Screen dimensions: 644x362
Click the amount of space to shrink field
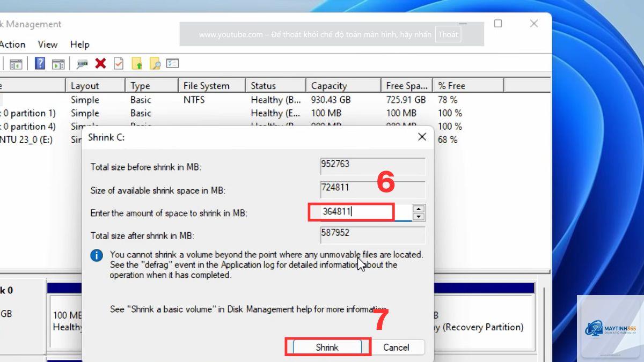point(365,212)
